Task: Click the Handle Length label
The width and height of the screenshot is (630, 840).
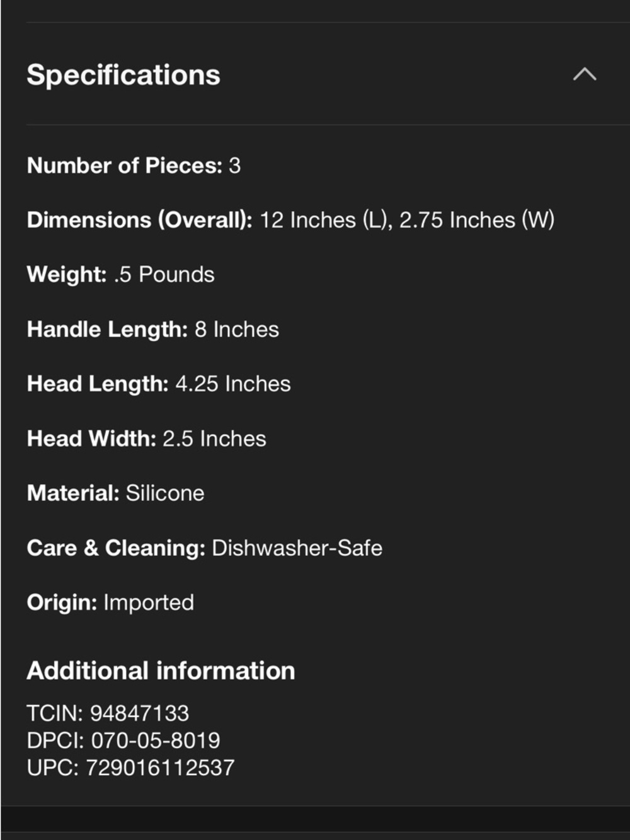Action: click(107, 330)
